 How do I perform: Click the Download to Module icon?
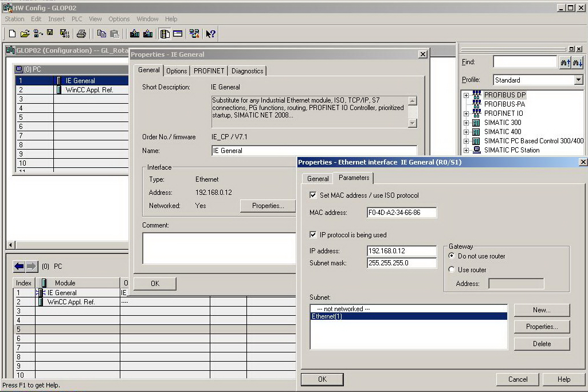(x=135, y=34)
